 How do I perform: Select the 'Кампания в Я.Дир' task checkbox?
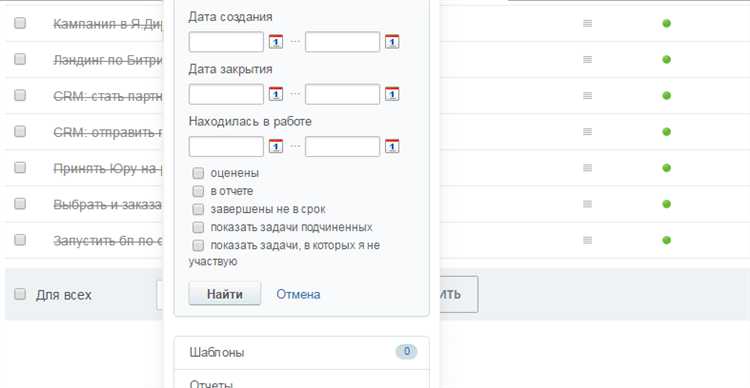(x=20, y=23)
